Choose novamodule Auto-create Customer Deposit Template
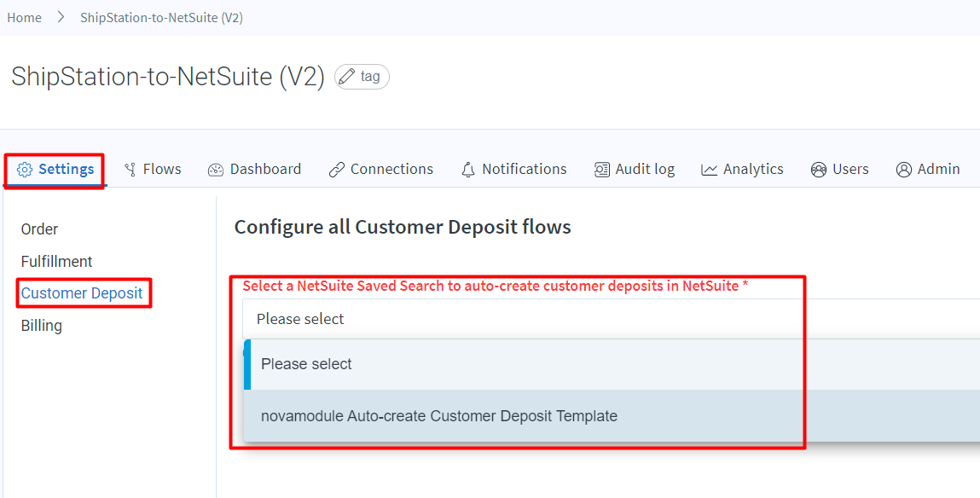This screenshot has width=980, height=498. point(612,415)
